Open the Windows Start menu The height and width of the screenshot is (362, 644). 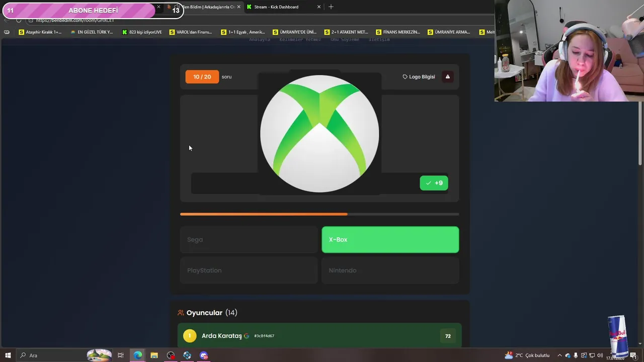pyautogui.click(x=8, y=355)
